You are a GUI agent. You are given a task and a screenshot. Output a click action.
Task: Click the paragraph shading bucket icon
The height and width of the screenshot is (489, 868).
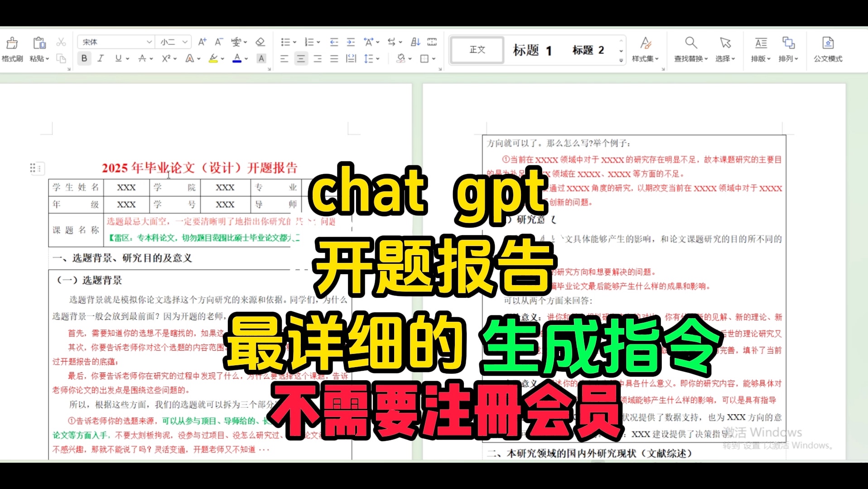pyautogui.click(x=401, y=58)
